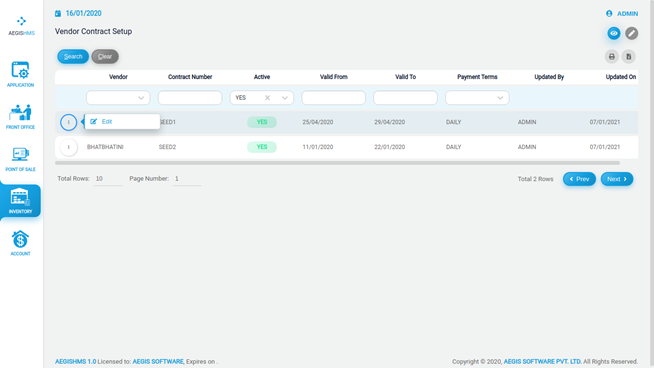Click the print icon button
Image resolution: width=654 pixels, height=368 pixels.
611,57
